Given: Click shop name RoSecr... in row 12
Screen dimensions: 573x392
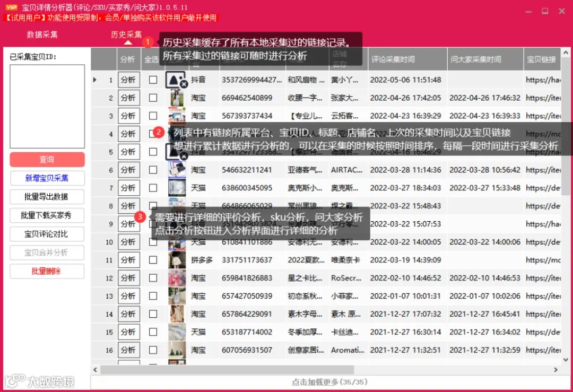Looking at the screenshot, I should click(x=346, y=278).
